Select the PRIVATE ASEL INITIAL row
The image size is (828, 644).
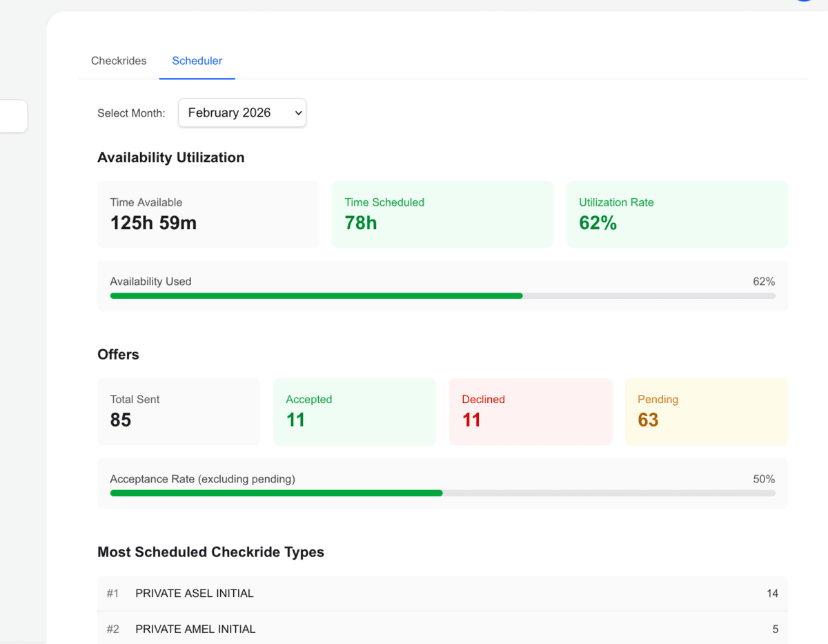(x=442, y=593)
